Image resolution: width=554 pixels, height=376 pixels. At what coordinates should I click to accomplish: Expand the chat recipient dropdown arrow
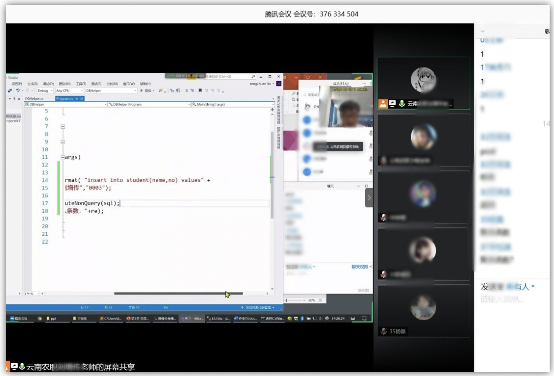pyautogui.click(x=533, y=287)
